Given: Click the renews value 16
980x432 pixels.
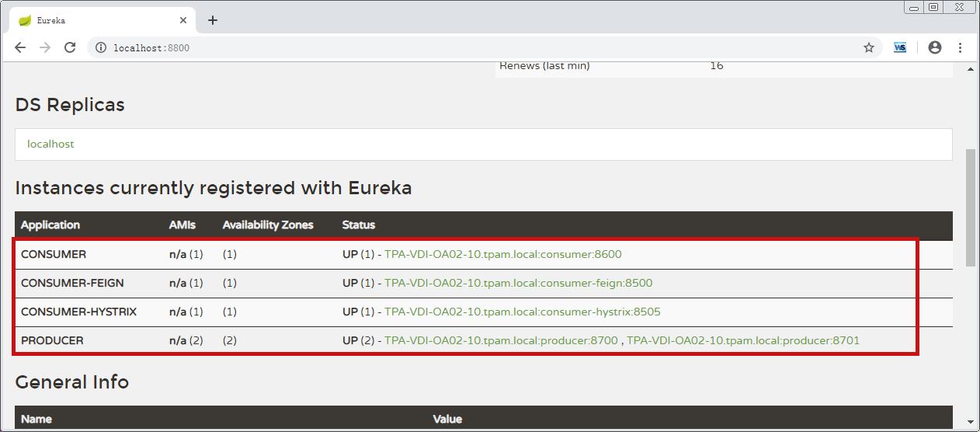Looking at the screenshot, I should click(717, 66).
